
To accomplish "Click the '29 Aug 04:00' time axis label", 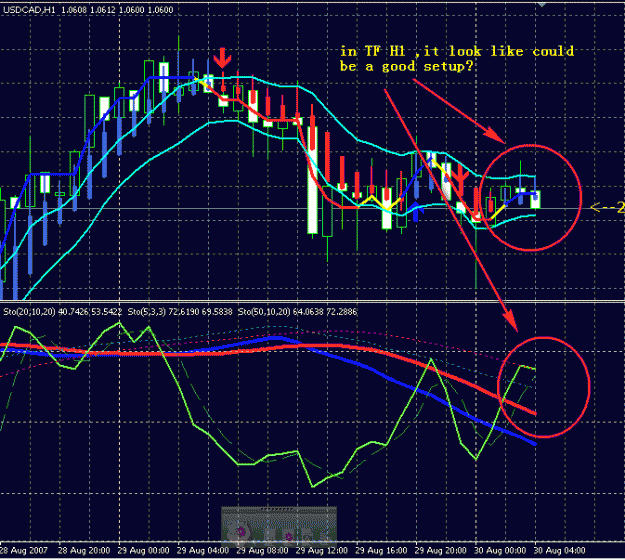I will pos(203,550).
